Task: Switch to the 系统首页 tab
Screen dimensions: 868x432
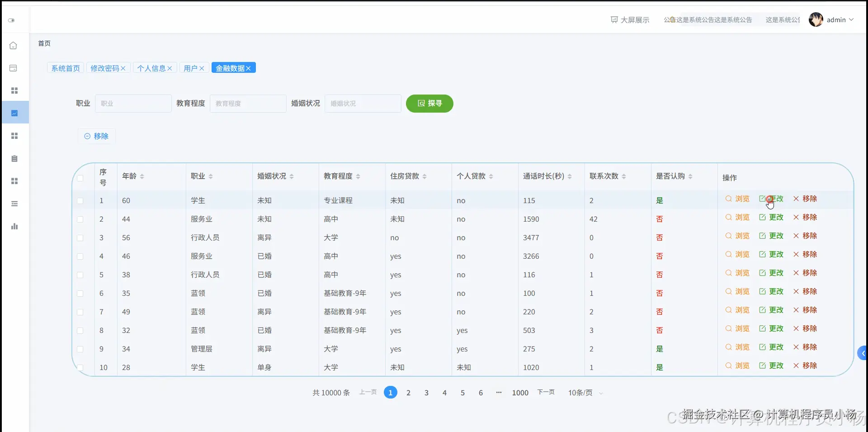Action: (66, 68)
